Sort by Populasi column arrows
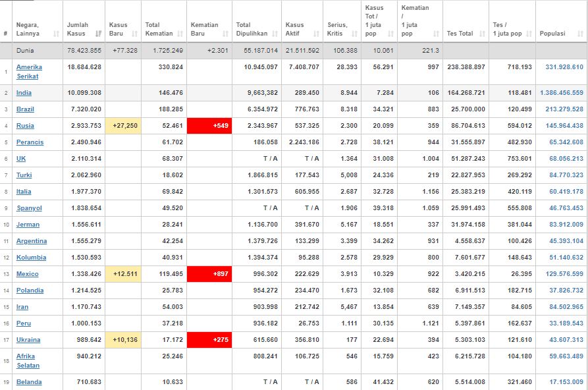This screenshot has height=390, width=588. [x=581, y=34]
